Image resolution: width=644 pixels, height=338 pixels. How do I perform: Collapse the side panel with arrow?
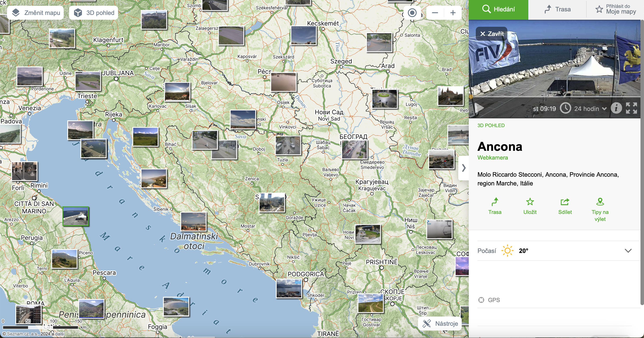(464, 168)
